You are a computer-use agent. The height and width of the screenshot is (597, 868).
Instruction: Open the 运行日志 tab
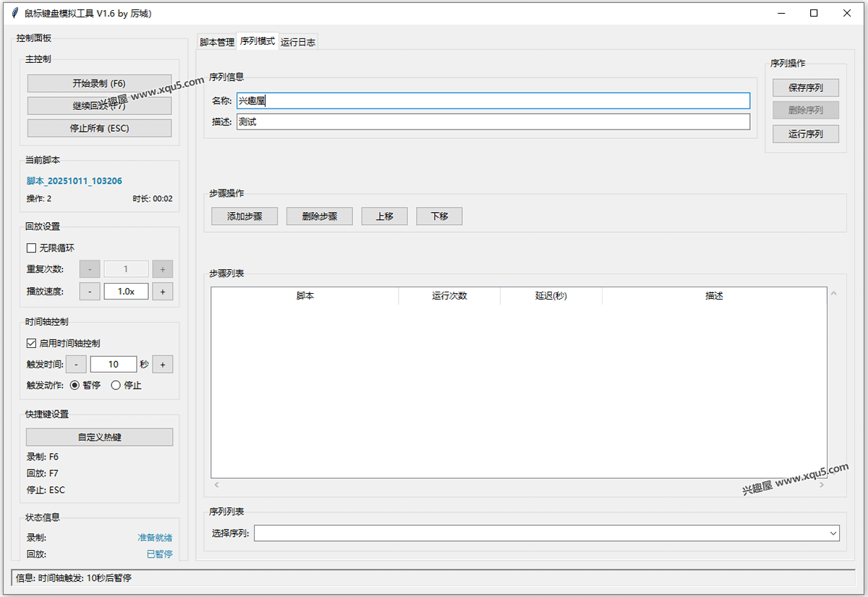[x=298, y=42]
